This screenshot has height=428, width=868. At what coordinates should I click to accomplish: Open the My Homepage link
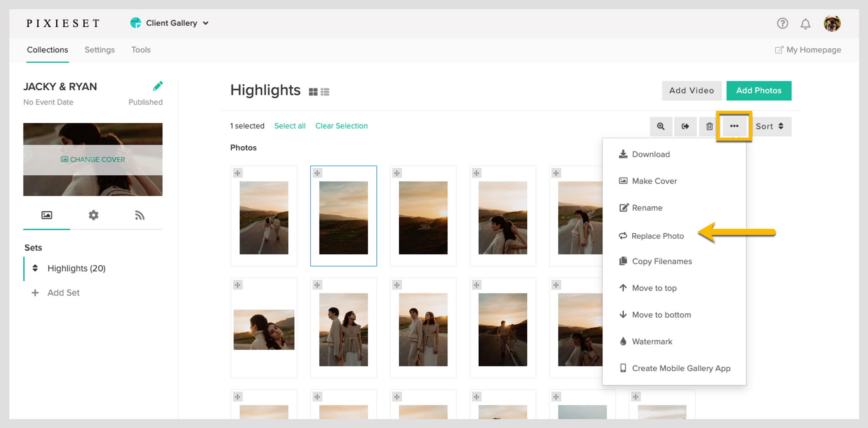point(808,50)
